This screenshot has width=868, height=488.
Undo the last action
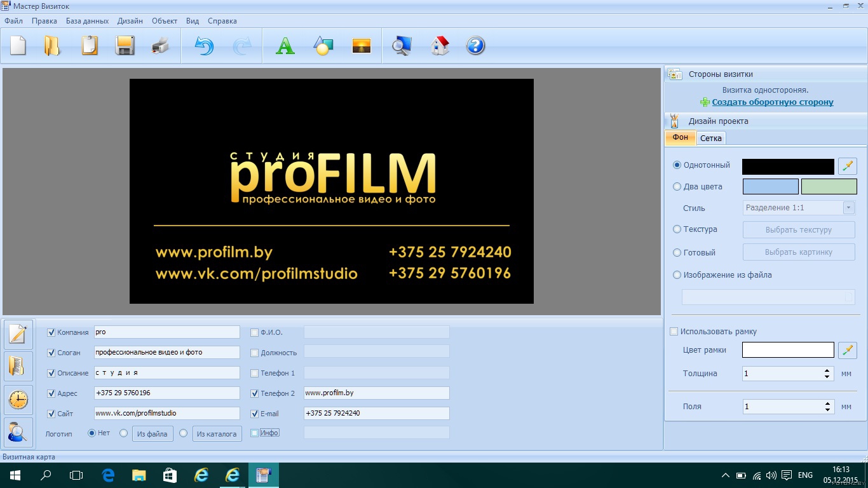(204, 46)
